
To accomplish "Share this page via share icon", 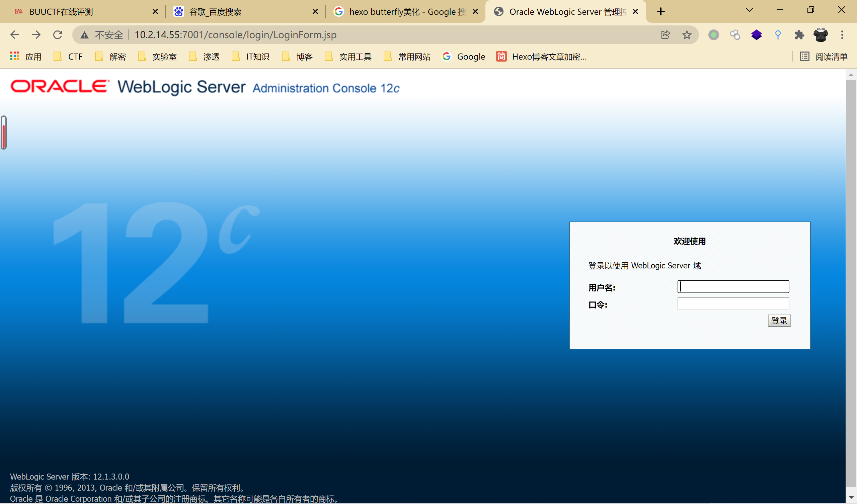I will coord(665,35).
